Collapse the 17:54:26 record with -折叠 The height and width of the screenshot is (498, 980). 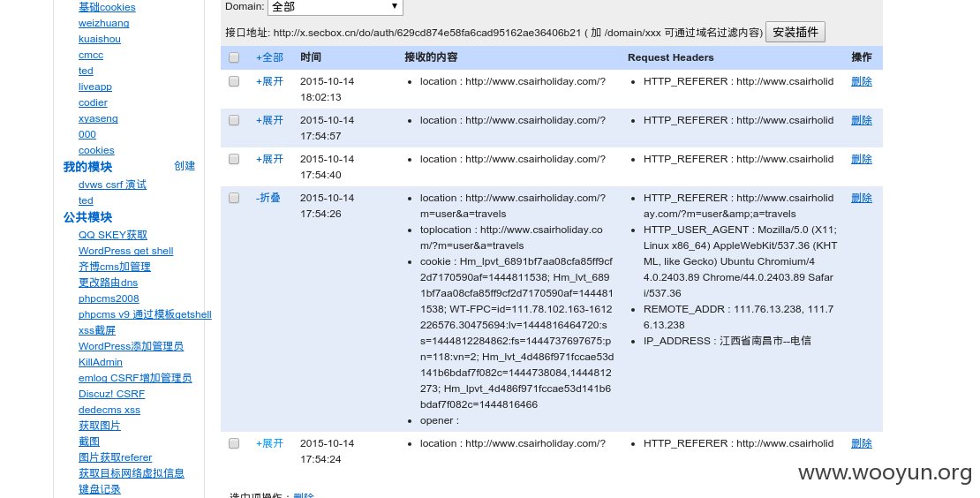pyautogui.click(x=268, y=198)
